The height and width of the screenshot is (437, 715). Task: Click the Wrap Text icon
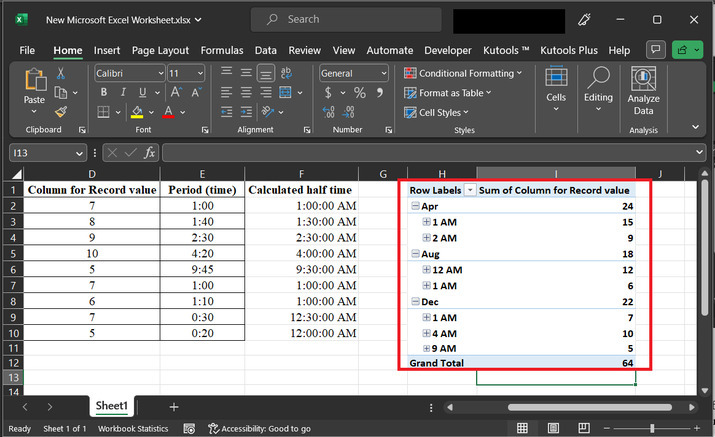(x=287, y=73)
